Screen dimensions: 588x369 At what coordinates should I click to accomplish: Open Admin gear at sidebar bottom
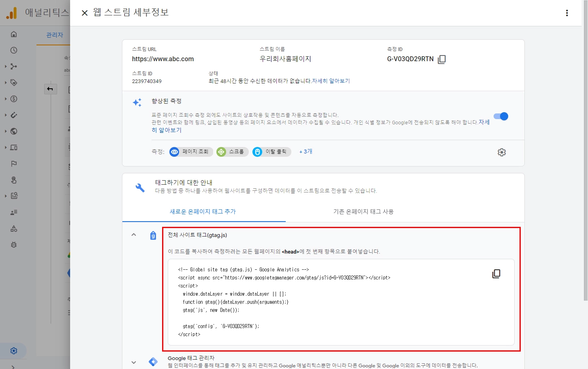pos(14,351)
